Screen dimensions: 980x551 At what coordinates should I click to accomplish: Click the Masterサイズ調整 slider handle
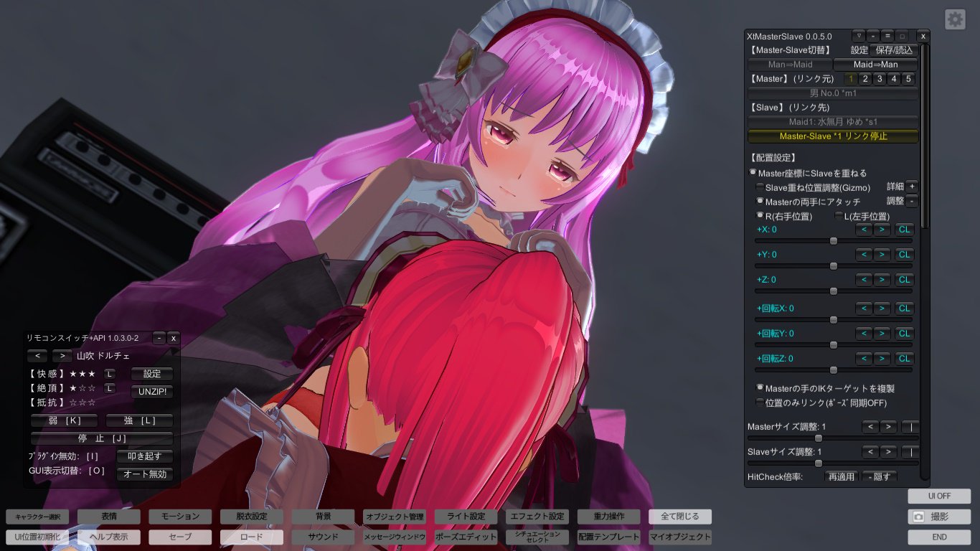(819, 438)
